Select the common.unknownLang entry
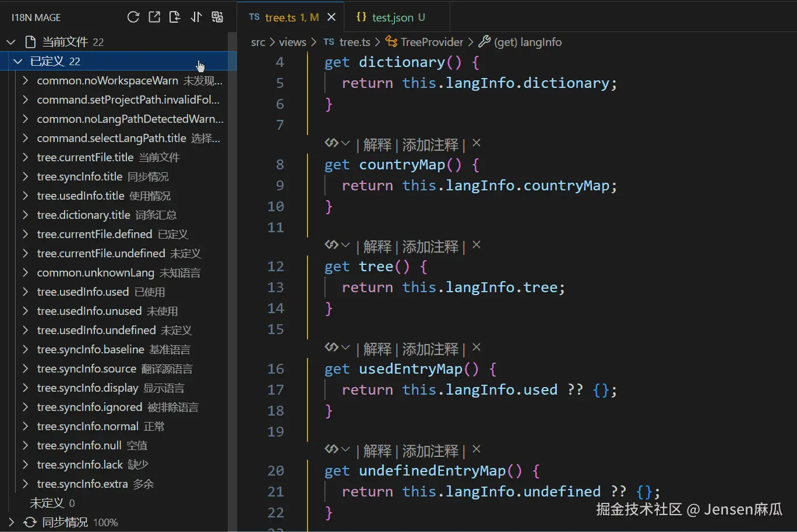 coord(96,272)
